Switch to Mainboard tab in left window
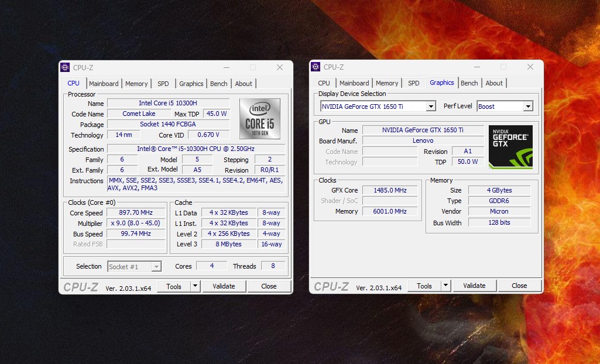 (x=104, y=84)
